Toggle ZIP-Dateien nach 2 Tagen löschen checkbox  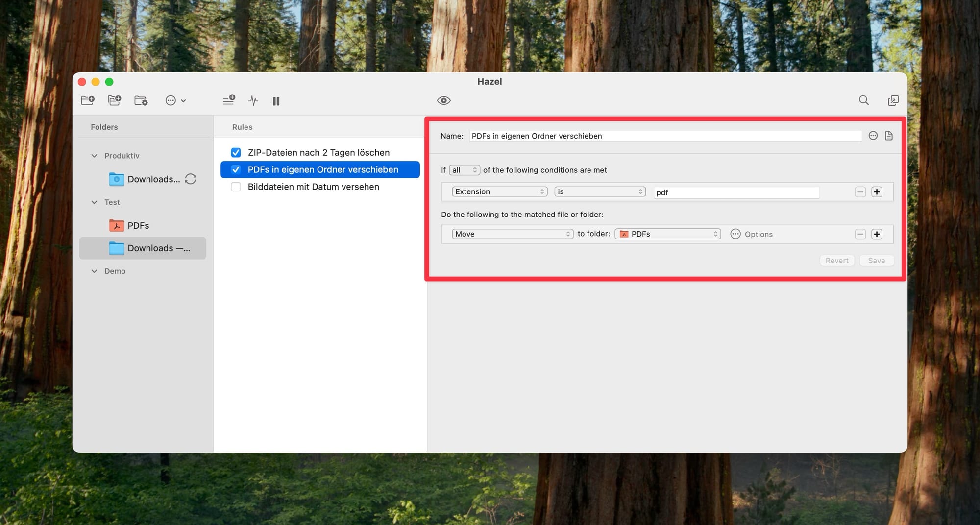(236, 152)
